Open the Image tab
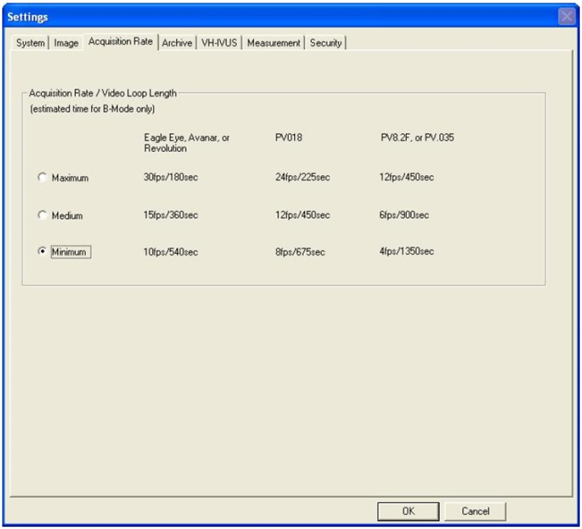Image resolution: width=582 pixels, height=529 pixels. 66,43
